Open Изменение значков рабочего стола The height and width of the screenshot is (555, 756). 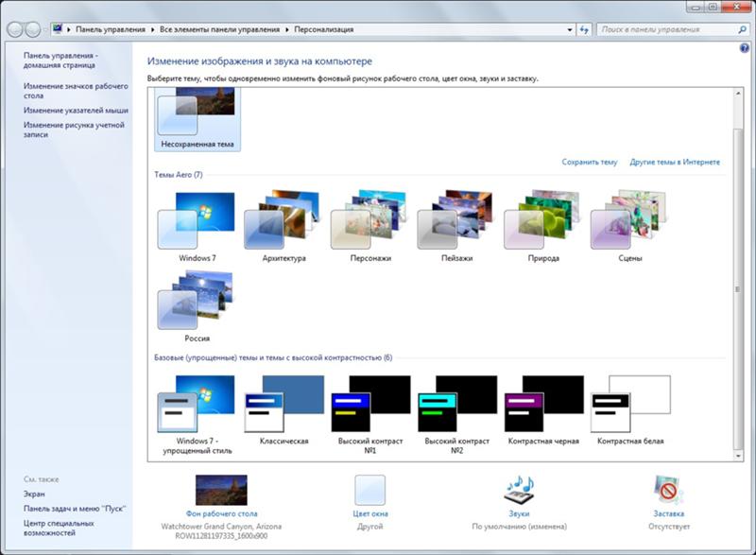coord(76,91)
